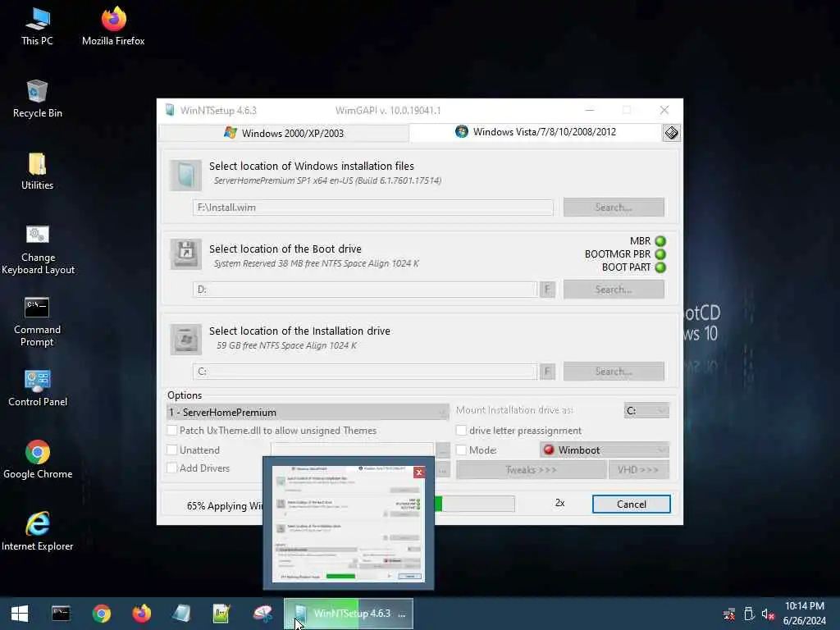
Task: Open Chrome from the taskbar
Action: (101, 614)
